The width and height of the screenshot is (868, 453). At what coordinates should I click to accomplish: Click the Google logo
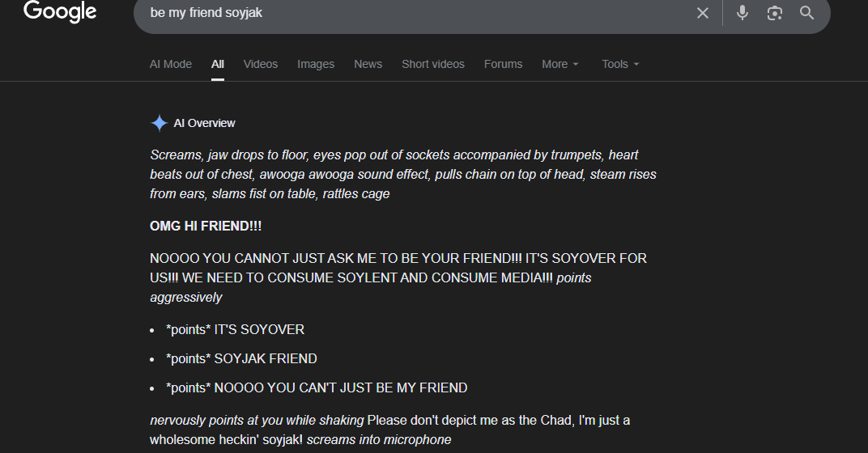pos(60,12)
